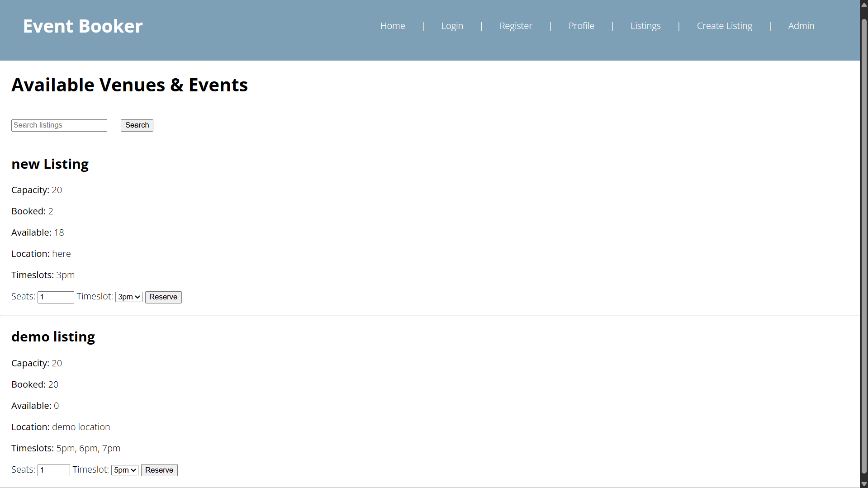Click the Available Venues & Events heading
Screen dimensions: 868x488
pos(129,85)
